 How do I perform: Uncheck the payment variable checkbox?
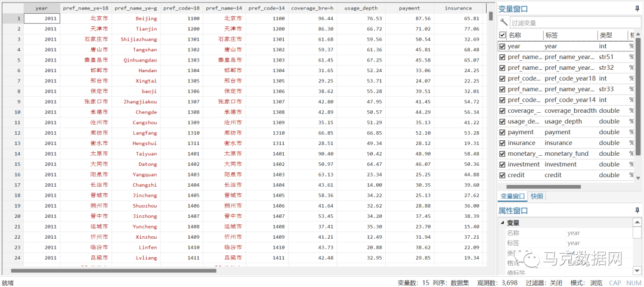tap(502, 132)
